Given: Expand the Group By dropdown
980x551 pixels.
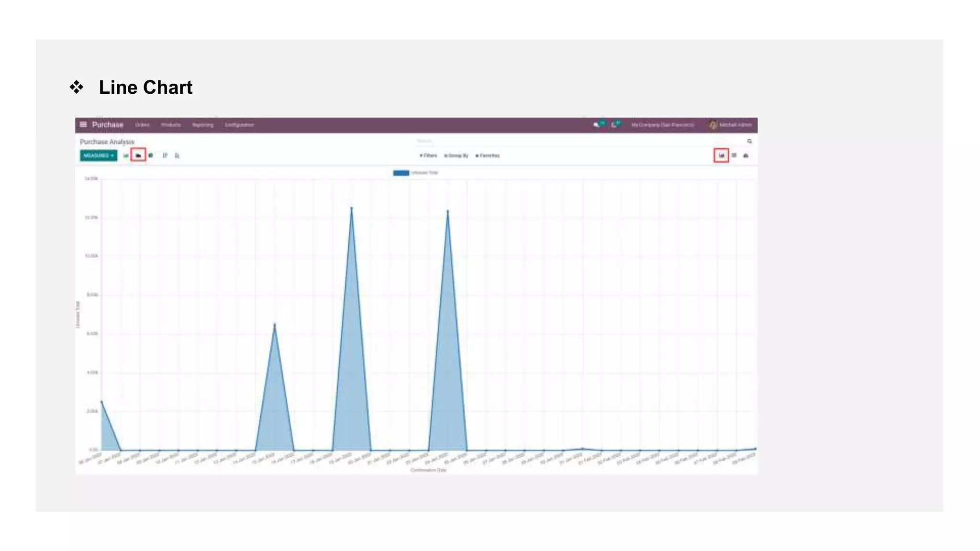Looking at the screenshot, I should tap(456, 155).
